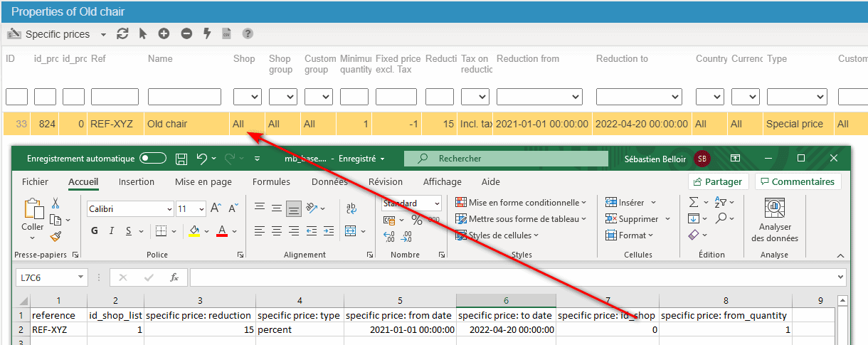Click the CSV export icon
Image resolution: width=868 pixels, height=345 pixels.
227,33
